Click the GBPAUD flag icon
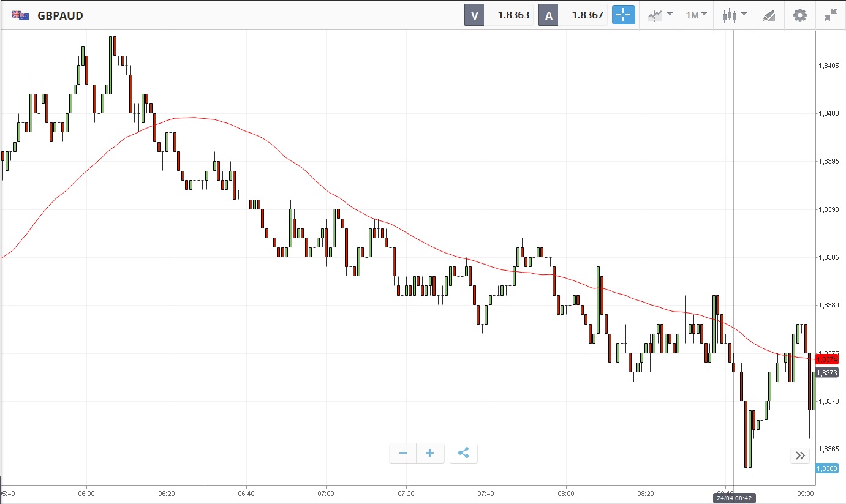Viewport: 846px width, 504px height. point(20,15)
